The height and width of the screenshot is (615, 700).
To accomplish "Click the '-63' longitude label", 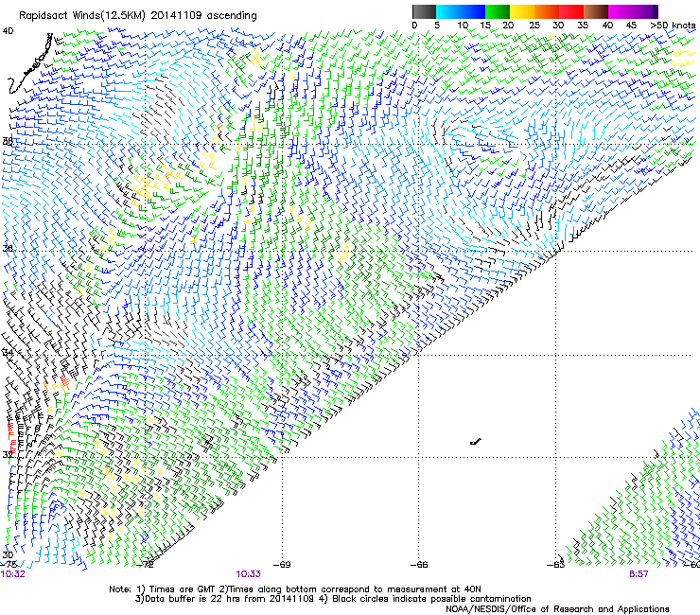I will pos(556,564).
